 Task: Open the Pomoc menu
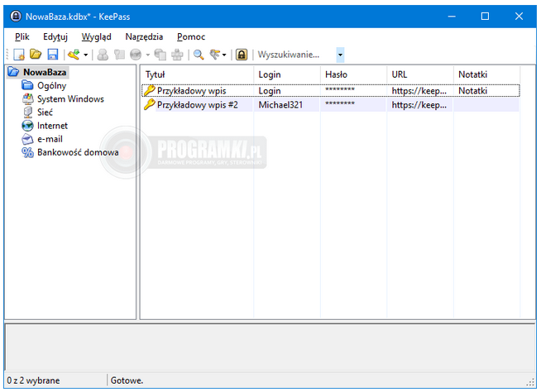[191, 36]
